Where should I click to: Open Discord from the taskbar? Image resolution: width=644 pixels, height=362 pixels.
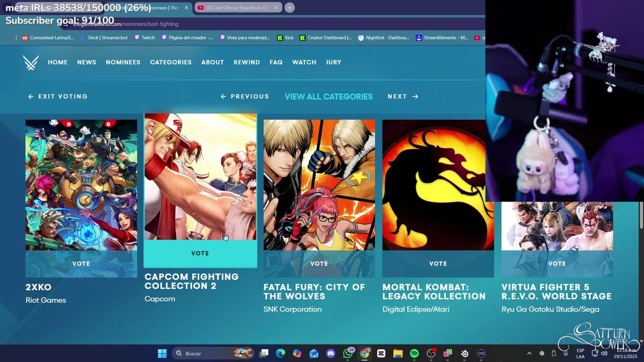pyautogui.click(x=331, y=353)
